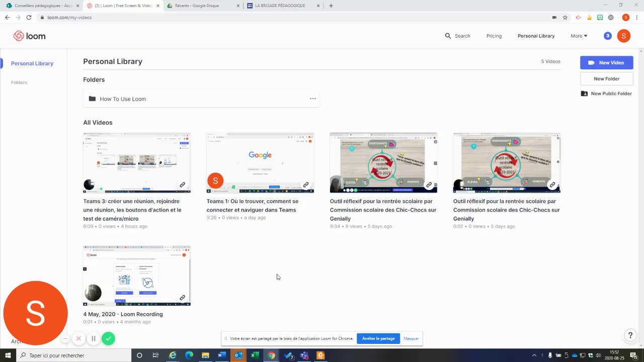Image resolution: width=644 pixels, height=362 pixels.
Task: Pause the Loom recording
Action: pos(93,338)
